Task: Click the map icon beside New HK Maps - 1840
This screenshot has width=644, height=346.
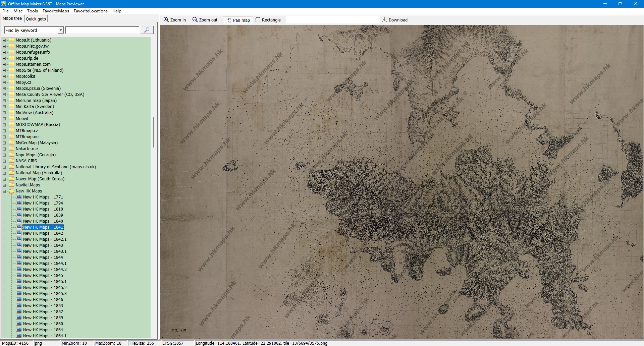Action: pos(19,221)
